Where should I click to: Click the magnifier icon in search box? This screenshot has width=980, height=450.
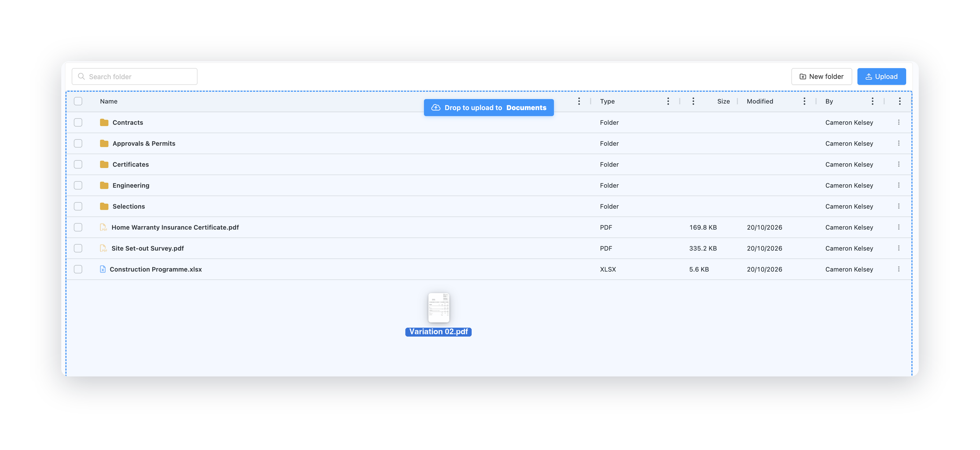click(81, 77)
